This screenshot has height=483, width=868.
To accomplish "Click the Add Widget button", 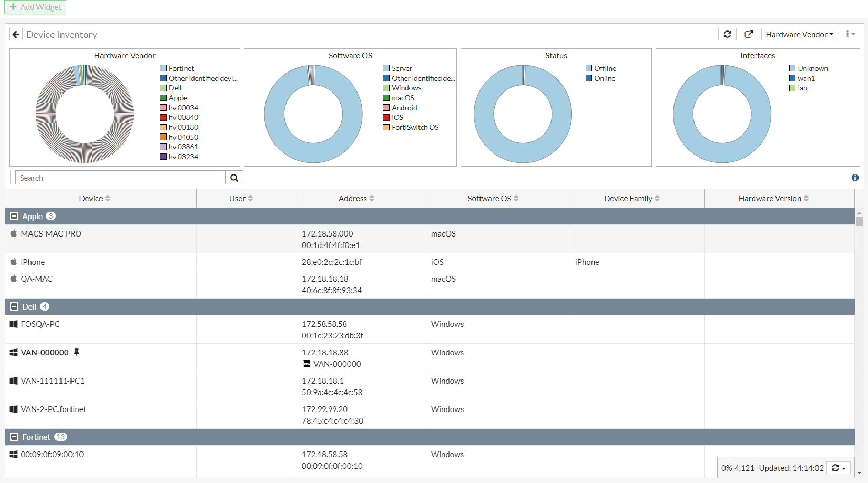I will pos(35,7).
